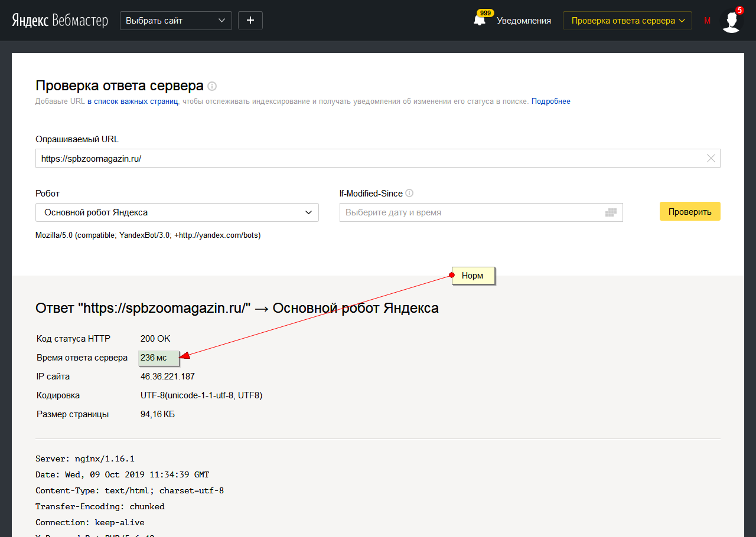Click into the 'Опрашиваемый URL' input field

(366, 158)
